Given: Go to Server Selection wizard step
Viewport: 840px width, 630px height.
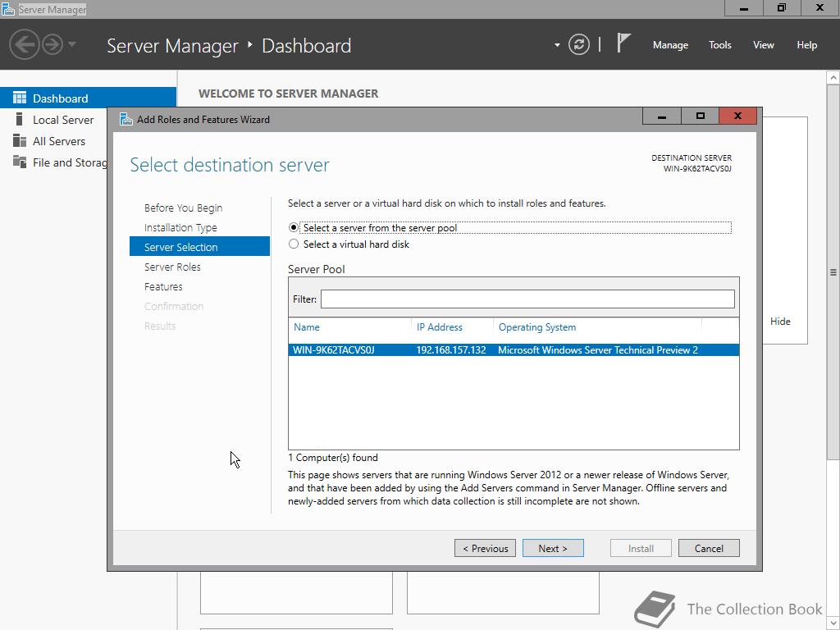Looking at the screenshot, I should [x=200, y=246].
